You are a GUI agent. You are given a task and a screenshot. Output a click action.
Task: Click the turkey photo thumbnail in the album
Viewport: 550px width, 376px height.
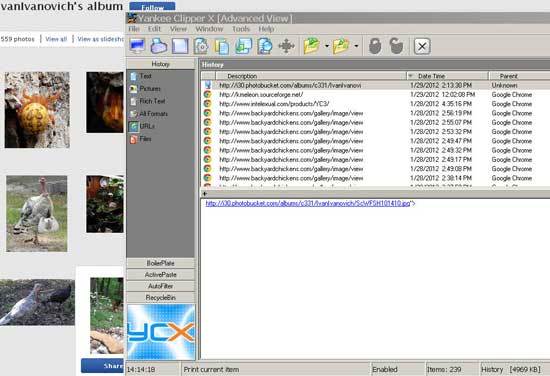pyautogui.click(x=36, y=214)
